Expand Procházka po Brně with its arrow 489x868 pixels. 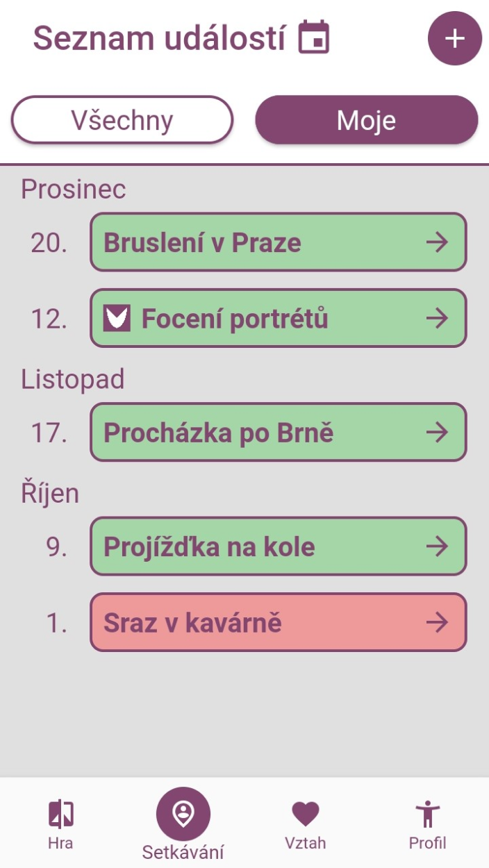click(437, 433)
